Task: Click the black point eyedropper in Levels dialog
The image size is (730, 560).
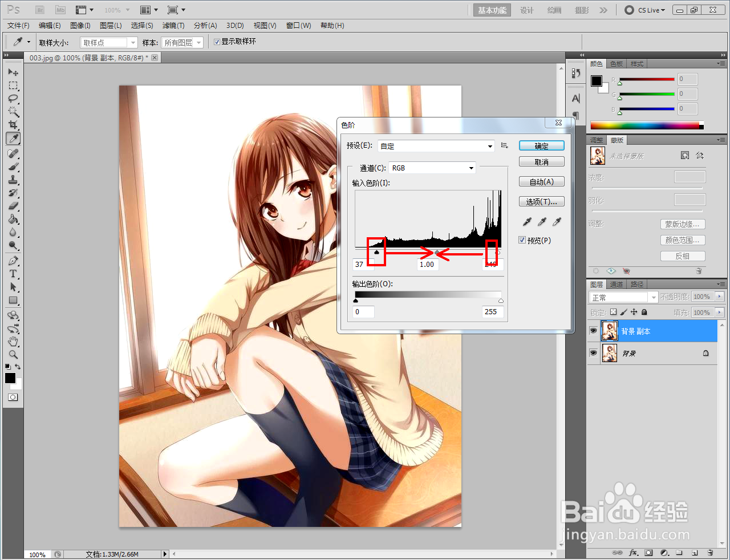Action: coord(528,222)
